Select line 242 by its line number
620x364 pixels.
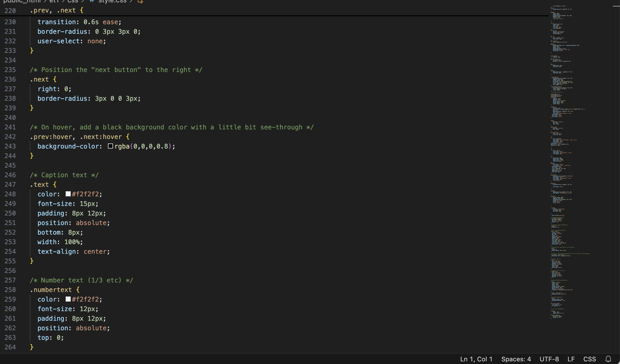pyautogui.click(x=10, y=137)
